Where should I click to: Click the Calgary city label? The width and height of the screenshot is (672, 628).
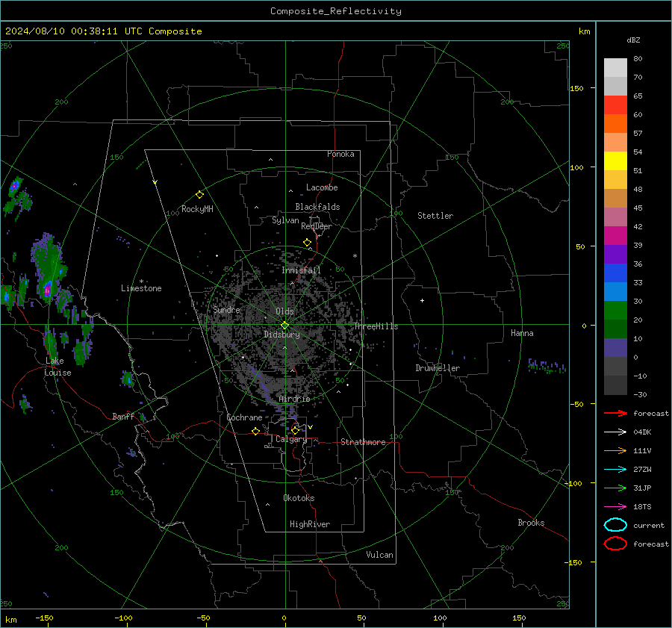click(291, 439)
